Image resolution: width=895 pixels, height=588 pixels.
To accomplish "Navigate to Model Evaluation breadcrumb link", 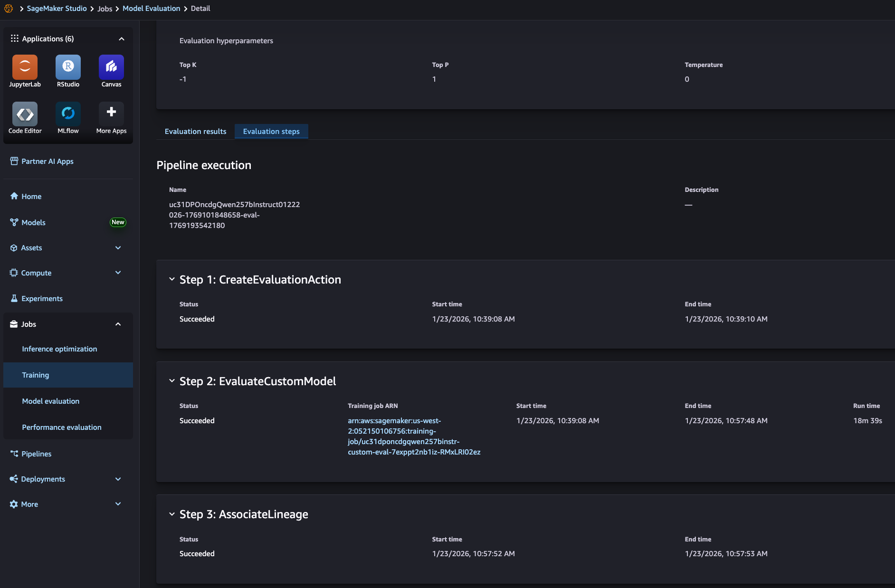I will tap(151, 9).
